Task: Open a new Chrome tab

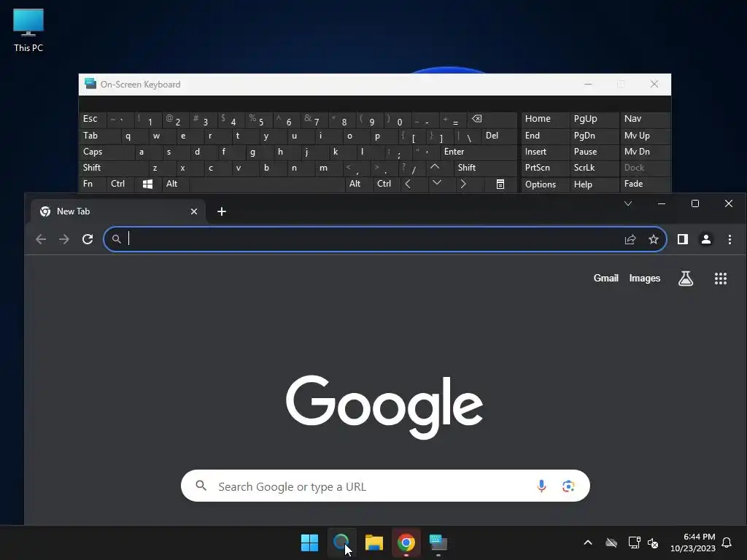Action: (x=222, y=211)
